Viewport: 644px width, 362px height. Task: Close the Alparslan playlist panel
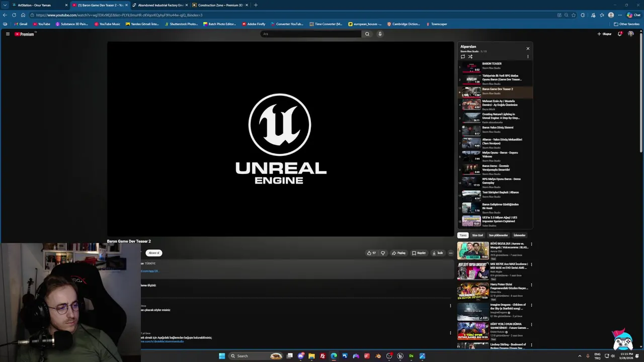[528, 48]
